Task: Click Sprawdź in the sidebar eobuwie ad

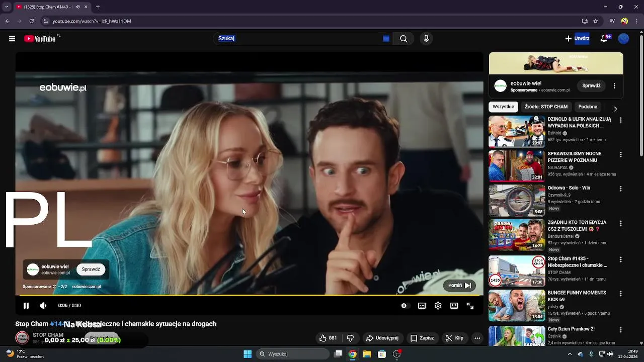Action: click(591, 86)
